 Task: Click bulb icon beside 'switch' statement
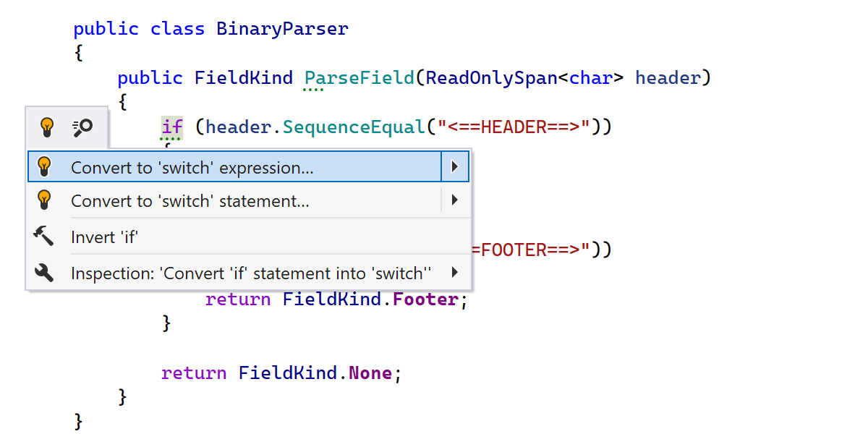coord(44,200)
